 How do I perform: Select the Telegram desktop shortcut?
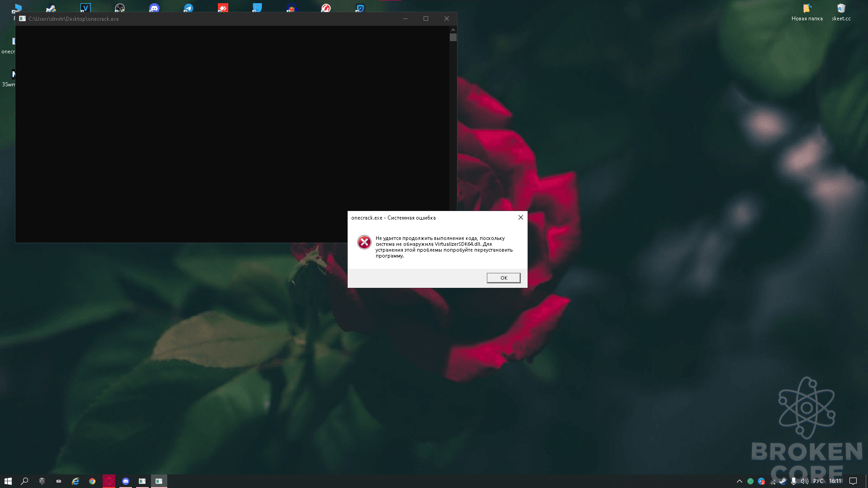coord(189,7)
